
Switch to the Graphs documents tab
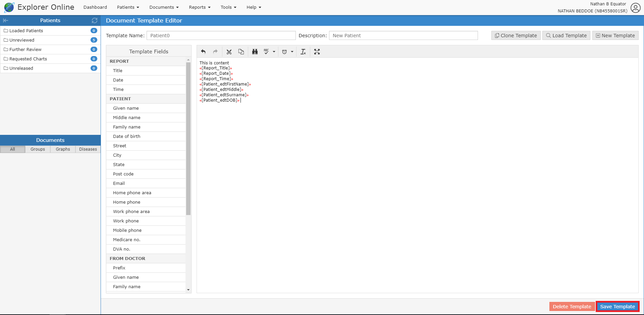click(63, 149)
